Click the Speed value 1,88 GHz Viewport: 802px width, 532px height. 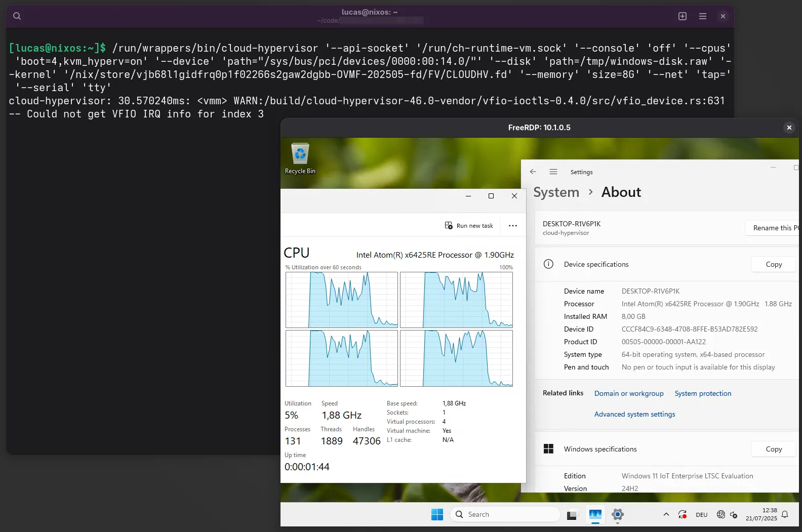tap(342, 415)
